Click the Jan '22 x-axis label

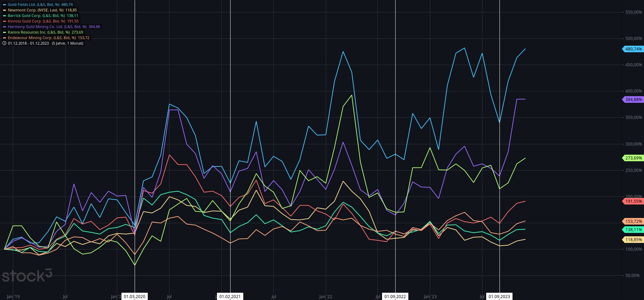(326, 297)
